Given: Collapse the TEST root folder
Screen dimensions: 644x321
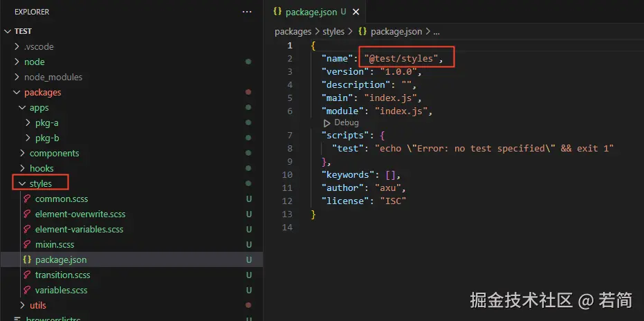Looking at the screenshot, I should click(8, 31).
